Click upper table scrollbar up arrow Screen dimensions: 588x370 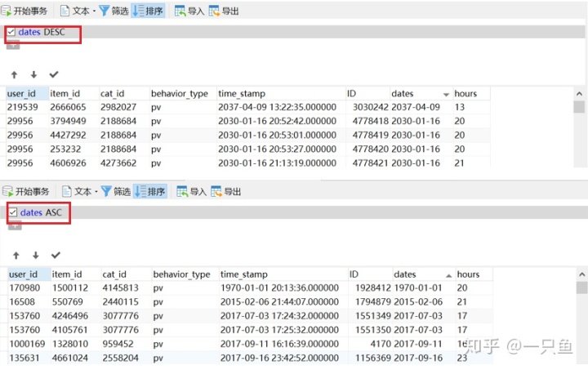coord(579,94)
